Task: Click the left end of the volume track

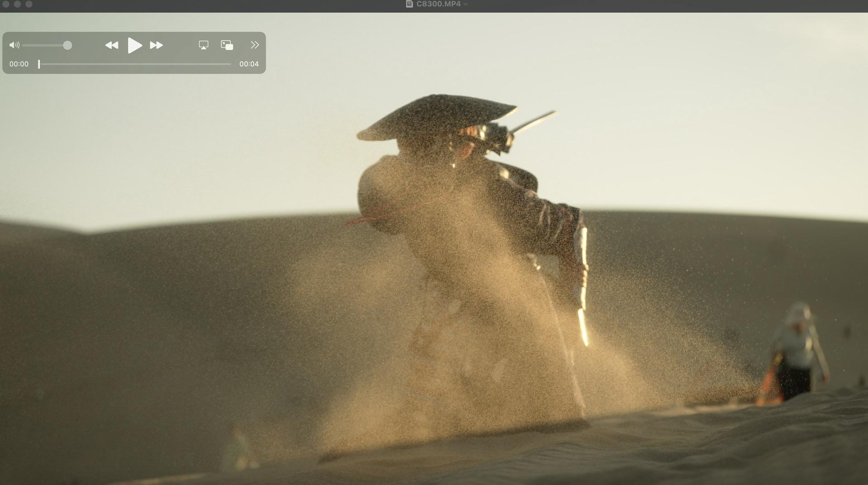Action: point(24,45)
